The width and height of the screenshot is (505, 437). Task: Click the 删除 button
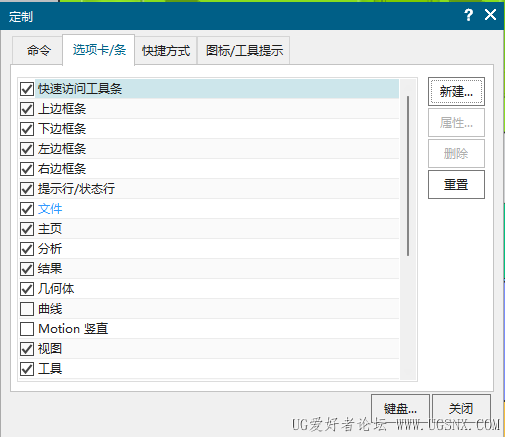pos(456,154)
